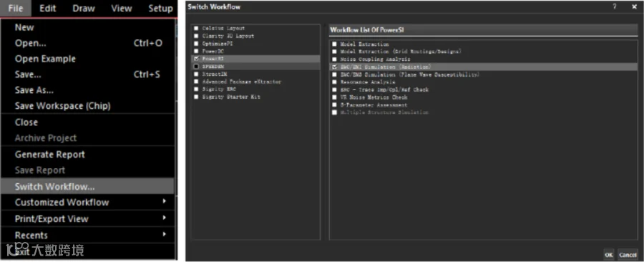Choose Save Workspace (Chip) entry
The height and width of the screenshot is (262, 644).
[87, 106]
